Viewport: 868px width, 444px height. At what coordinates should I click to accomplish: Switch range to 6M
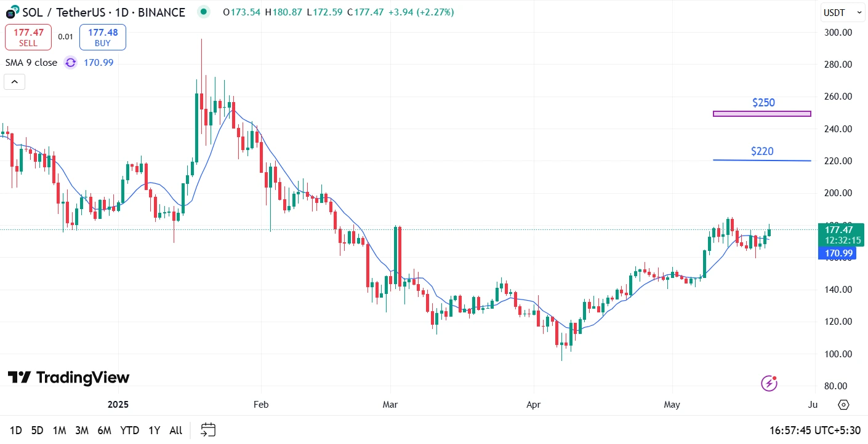point(104,430)
